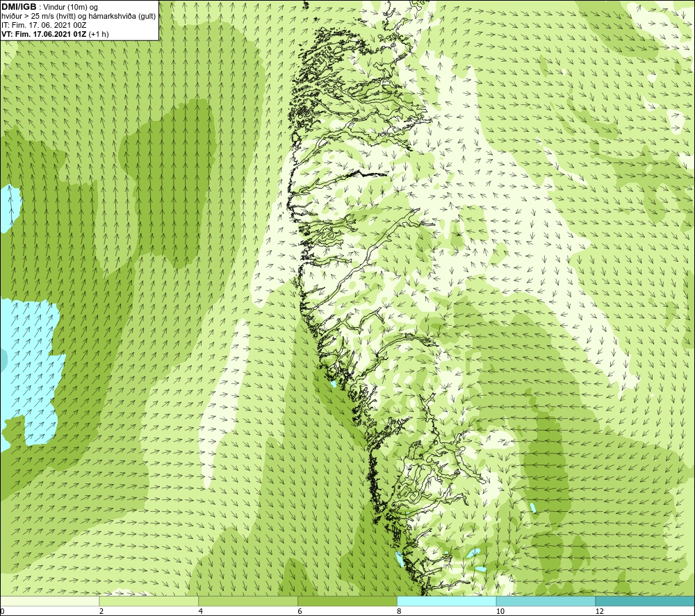Image resolution: width=695 pixels, height=616 pixels.
Task: Click the legend tick label '12'
Action: [x=600, y=611]
